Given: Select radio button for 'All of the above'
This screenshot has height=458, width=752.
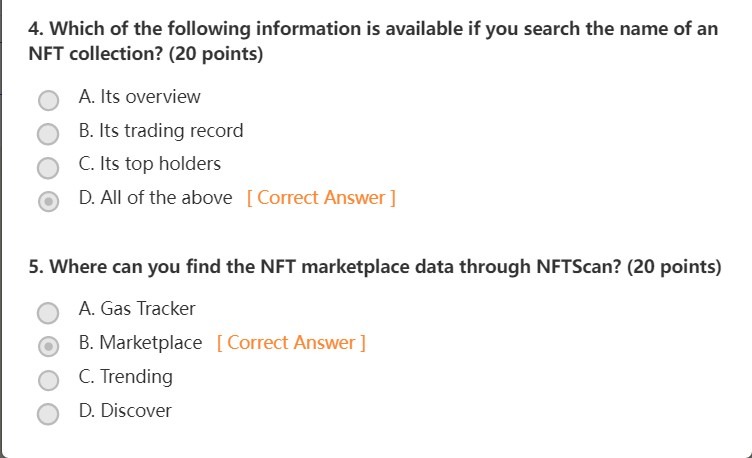Looking at the screenshot, I should [x=48, y=200].
